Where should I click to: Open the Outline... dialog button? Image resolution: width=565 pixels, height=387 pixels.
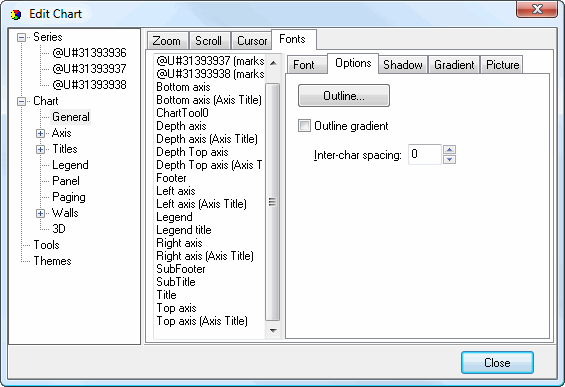pos(344,95)
